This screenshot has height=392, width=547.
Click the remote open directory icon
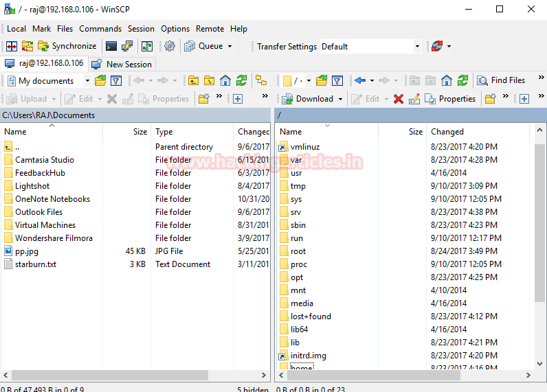[322, 80]
